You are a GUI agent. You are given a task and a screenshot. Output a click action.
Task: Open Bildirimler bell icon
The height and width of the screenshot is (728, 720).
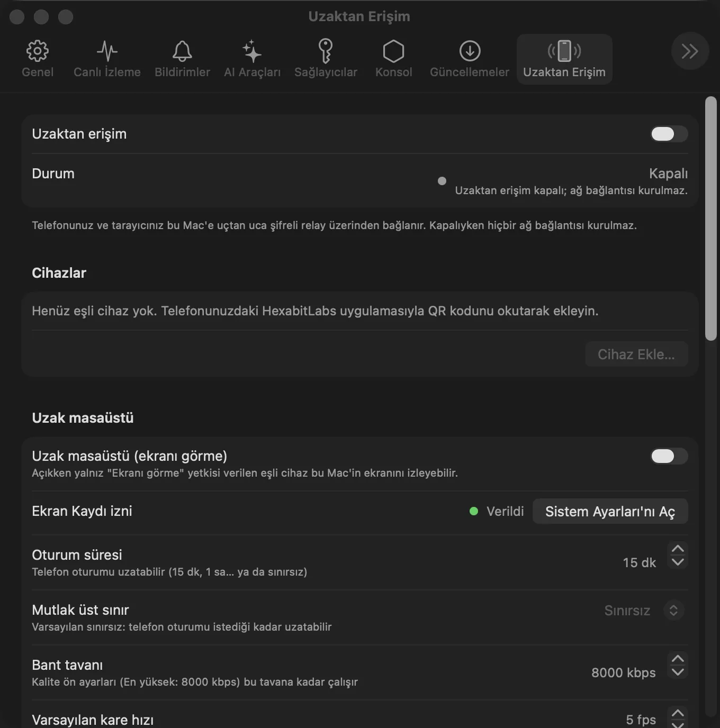(x=182, y=59)
